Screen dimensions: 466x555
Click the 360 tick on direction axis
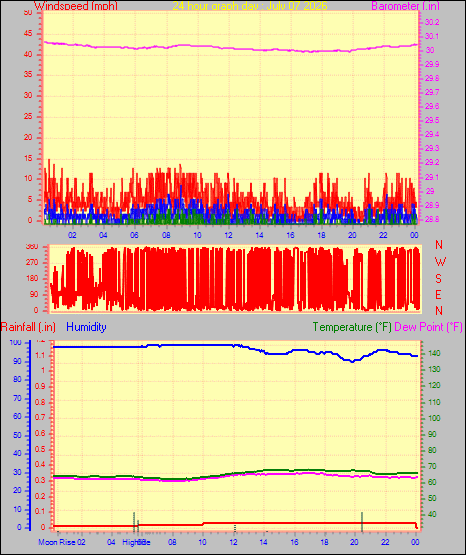(x=32, y=247)
